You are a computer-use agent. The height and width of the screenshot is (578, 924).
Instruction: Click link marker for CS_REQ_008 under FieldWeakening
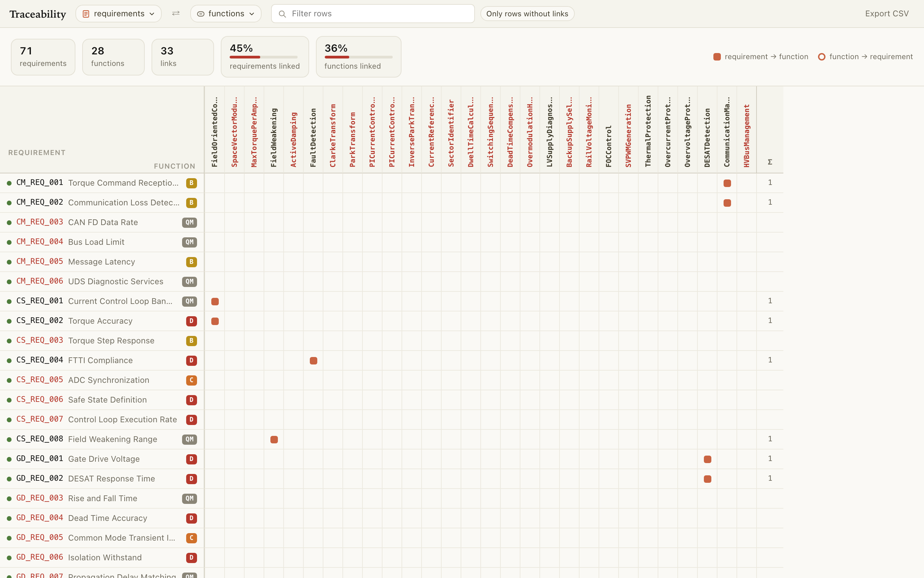pyautogui.click(x=274, y=439)
